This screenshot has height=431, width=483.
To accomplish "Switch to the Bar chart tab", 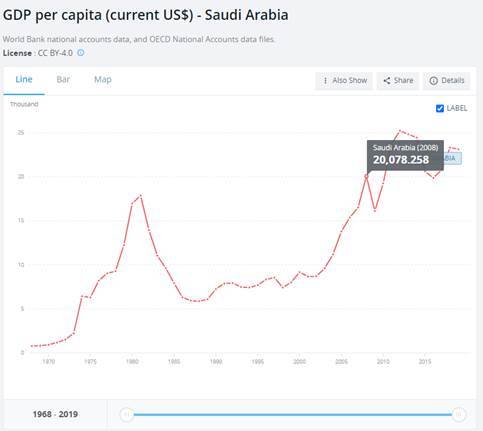I will point(63,80).
